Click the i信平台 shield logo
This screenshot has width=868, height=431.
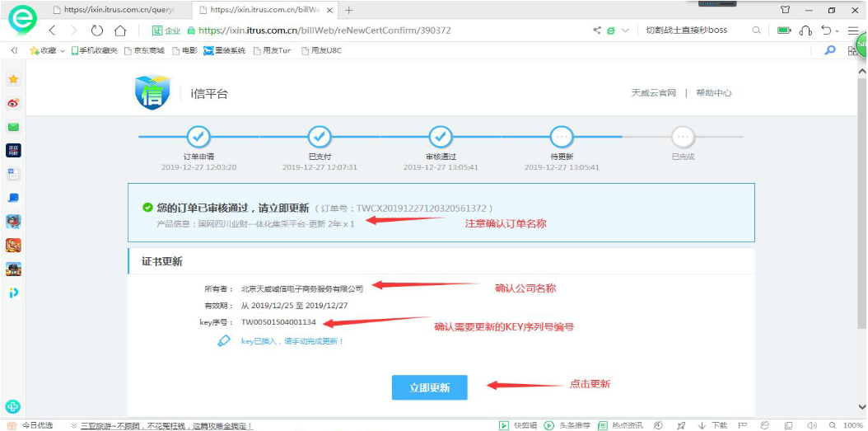click(152, 92)
